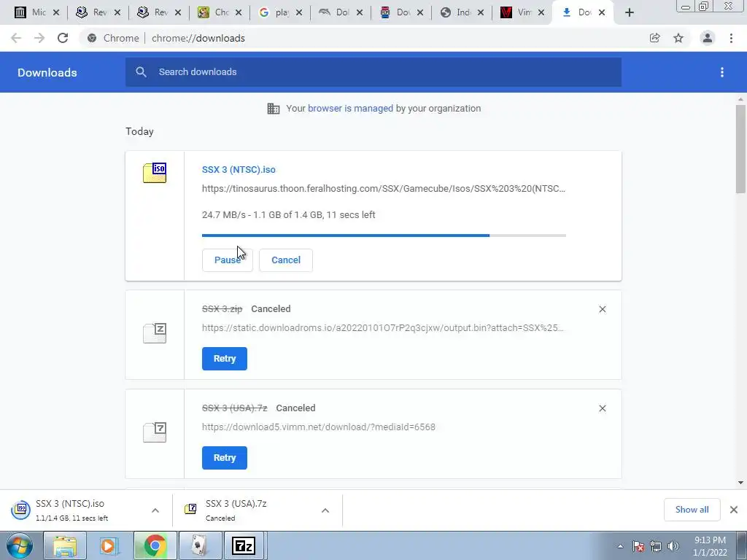
Task: Open Windows Start menu
Action: click(20, 545)
